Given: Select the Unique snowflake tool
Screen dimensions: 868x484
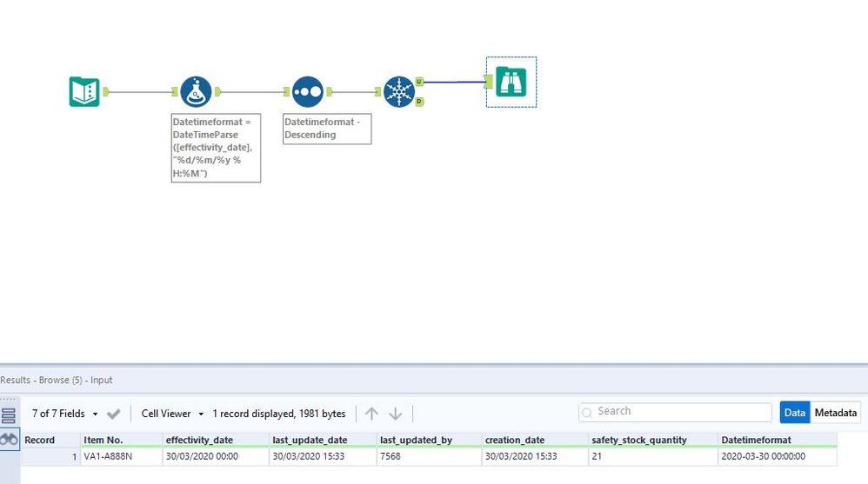Looking at the screenshot, I should coord(399,92).
